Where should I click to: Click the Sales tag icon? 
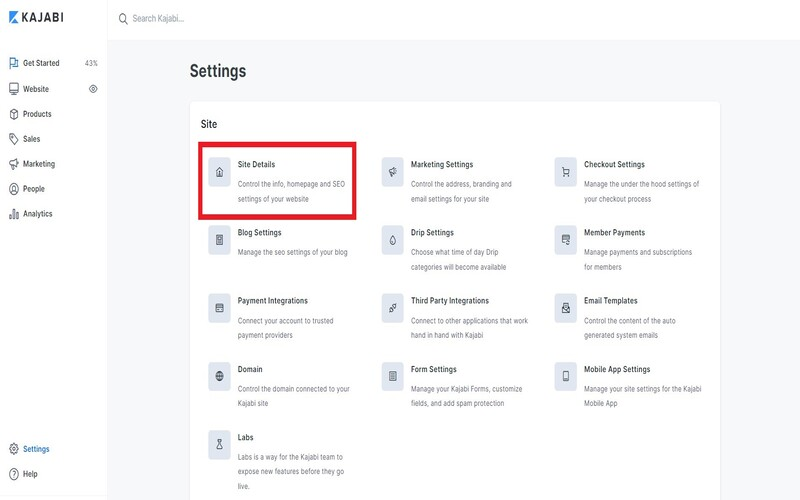point(14,139)
